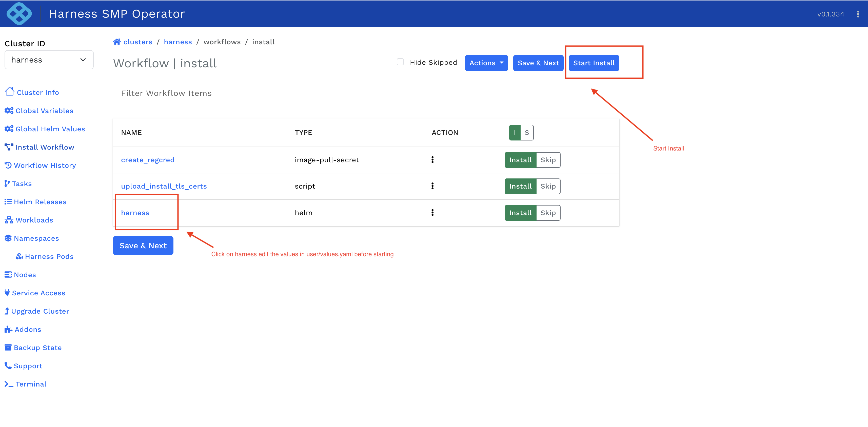Image resolution: width=868 pixels, height=427 pixels.
Task: Check the Hide Skipped checkbox
Action: (400, 62)
